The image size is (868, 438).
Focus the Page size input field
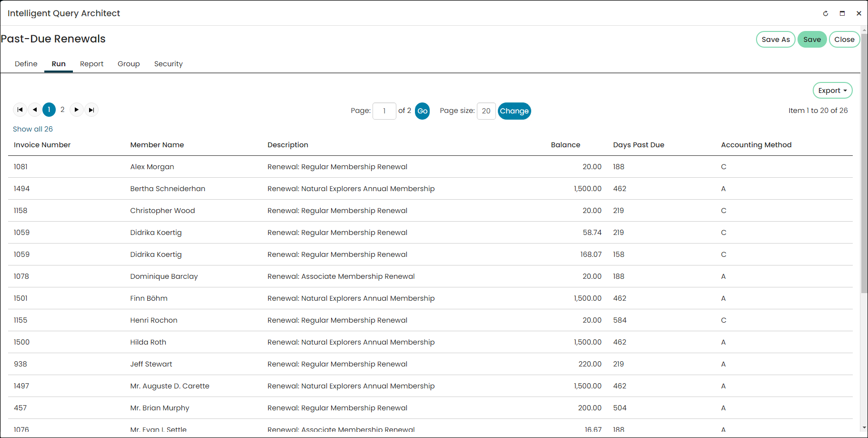tap(486, 111)
